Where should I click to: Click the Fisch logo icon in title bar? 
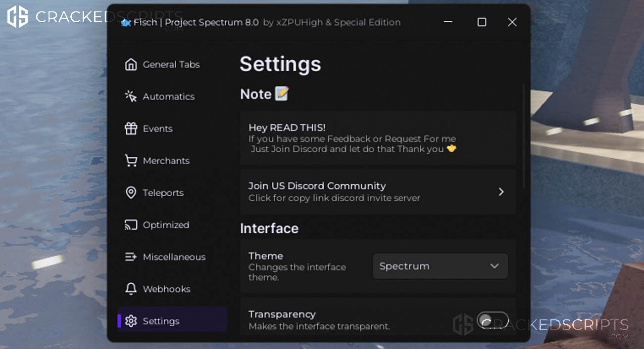pos(126,23)
